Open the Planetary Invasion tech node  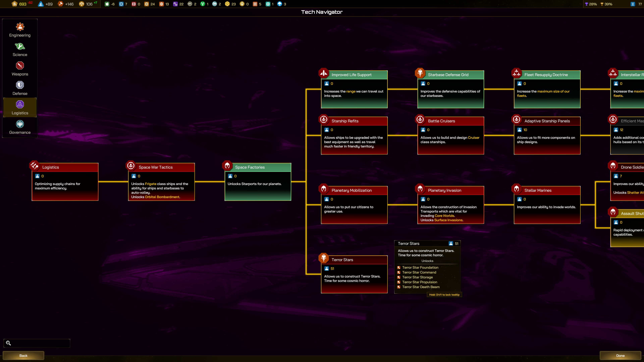click(x=450, y=205)
